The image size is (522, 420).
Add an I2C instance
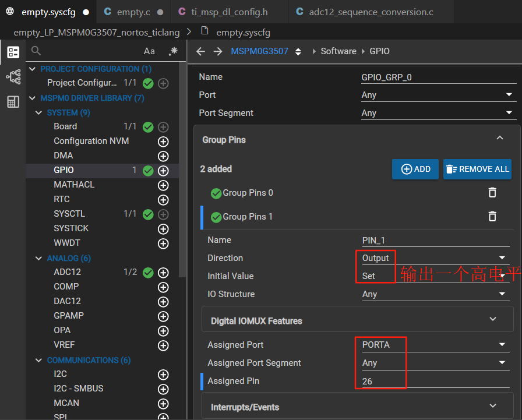[x=163, y=375]
